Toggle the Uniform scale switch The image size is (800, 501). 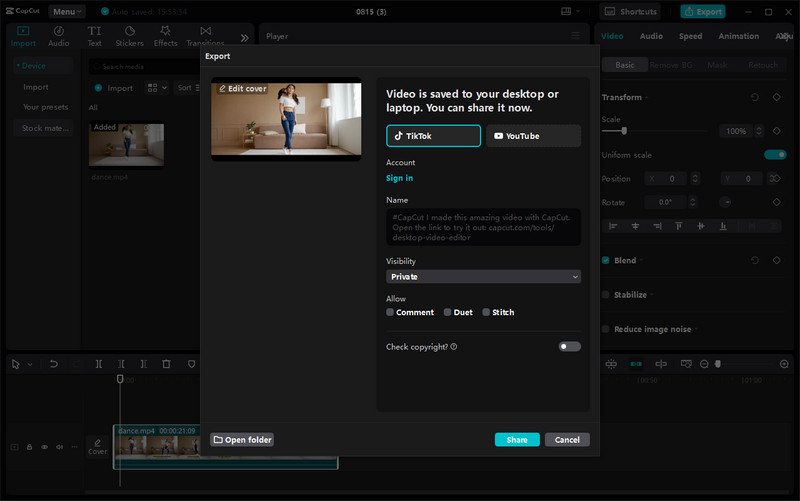pyautogui.click(x=775, y=155)
